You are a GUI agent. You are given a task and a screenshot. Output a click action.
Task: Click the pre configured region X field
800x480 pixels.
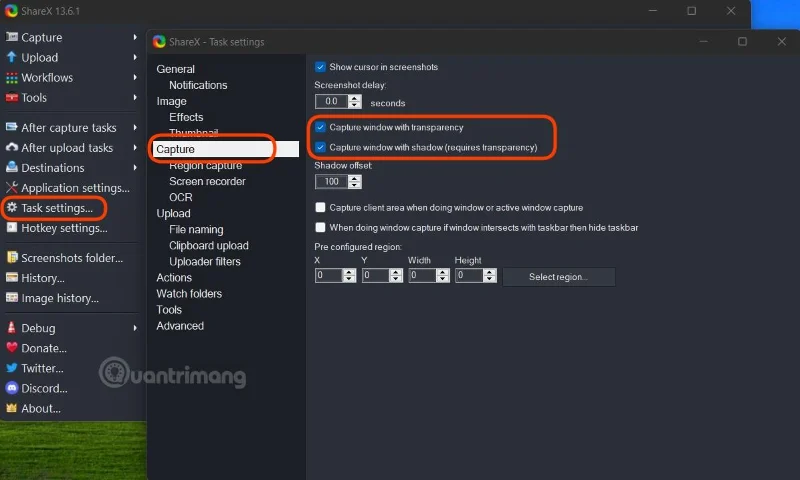pyautogui.click(x=329, y=275)
